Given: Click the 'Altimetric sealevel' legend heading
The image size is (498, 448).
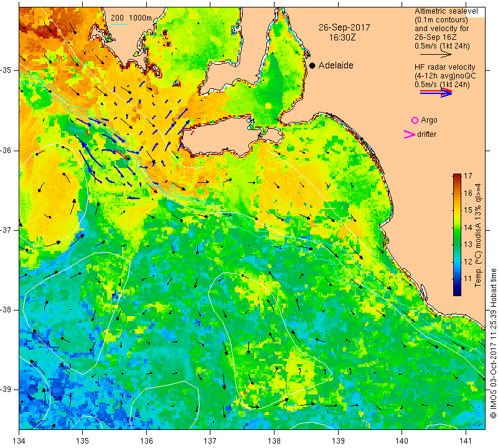Looking at the screenshot, I should (446, 11).
